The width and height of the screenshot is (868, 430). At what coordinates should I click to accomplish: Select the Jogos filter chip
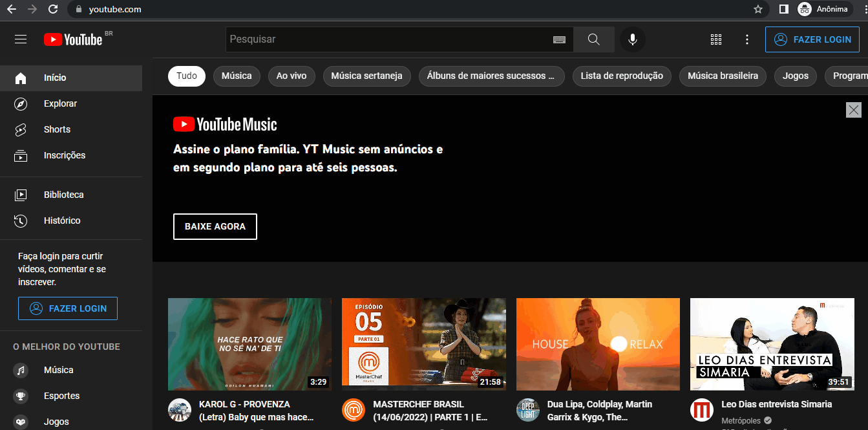[796, 76]
